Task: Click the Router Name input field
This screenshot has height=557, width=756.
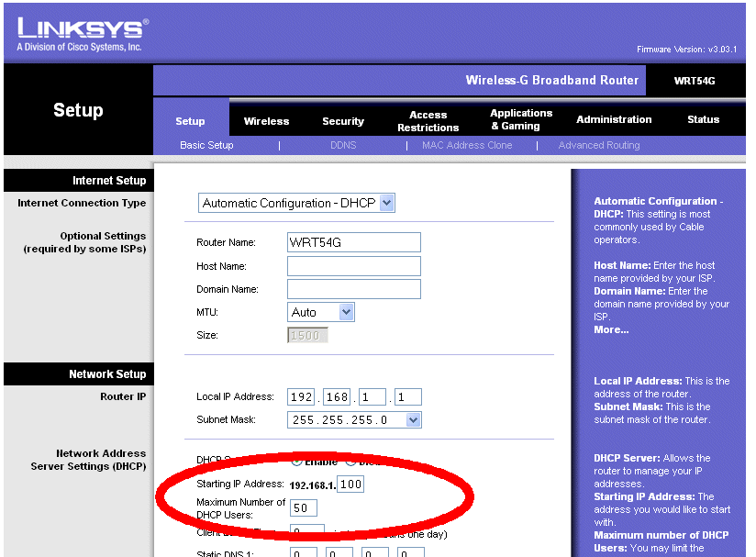Action: tap(354, 242)
